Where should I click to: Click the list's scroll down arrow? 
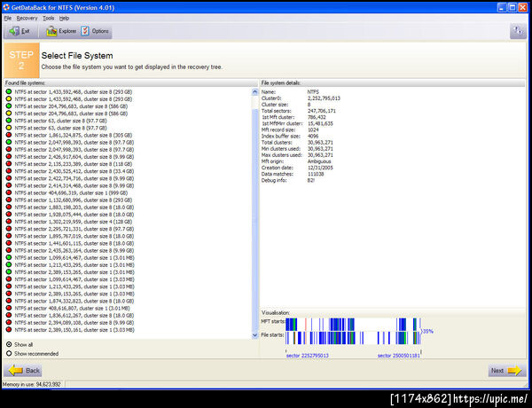(x=255, y=335)
